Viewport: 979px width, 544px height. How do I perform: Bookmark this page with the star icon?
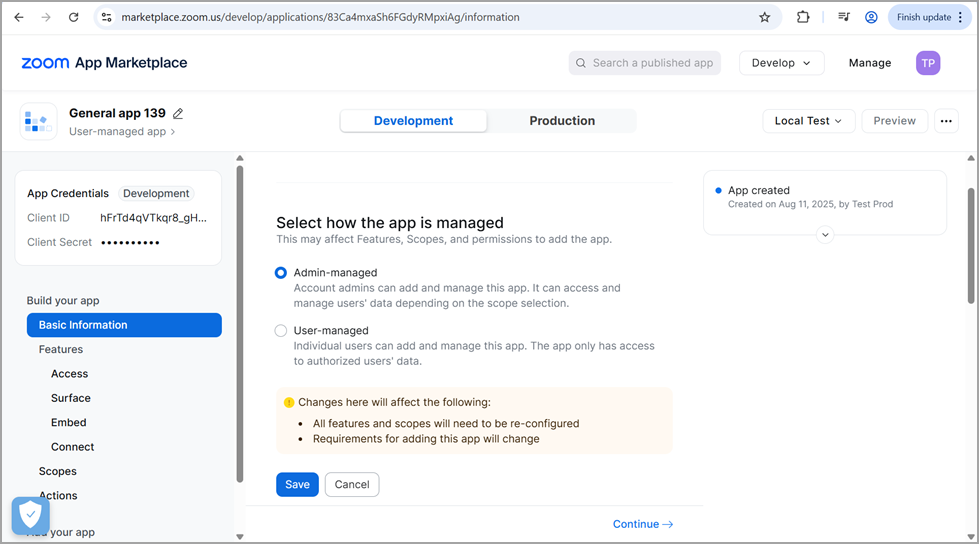coord(765,17)
